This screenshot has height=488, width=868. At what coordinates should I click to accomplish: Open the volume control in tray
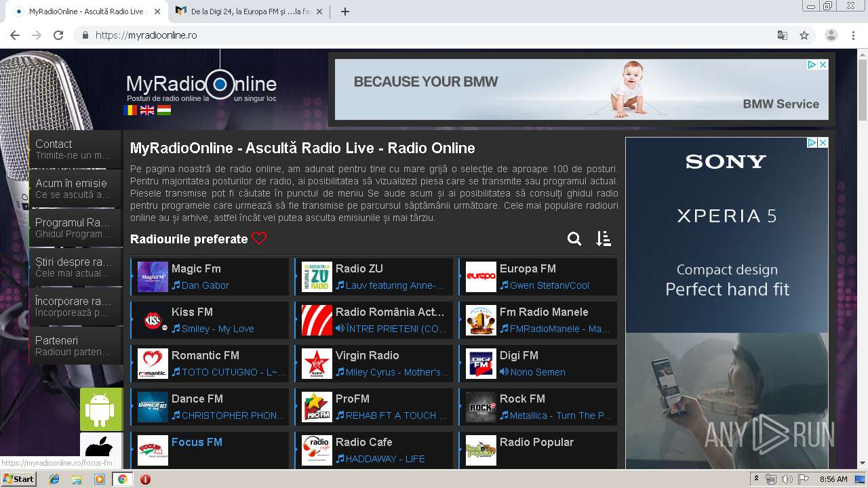click(787, 479)
